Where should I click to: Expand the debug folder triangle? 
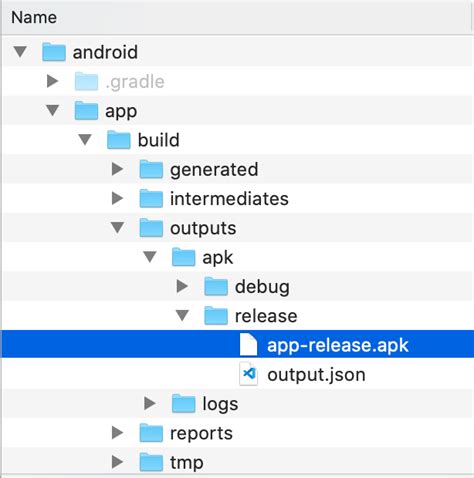point(182,286)
